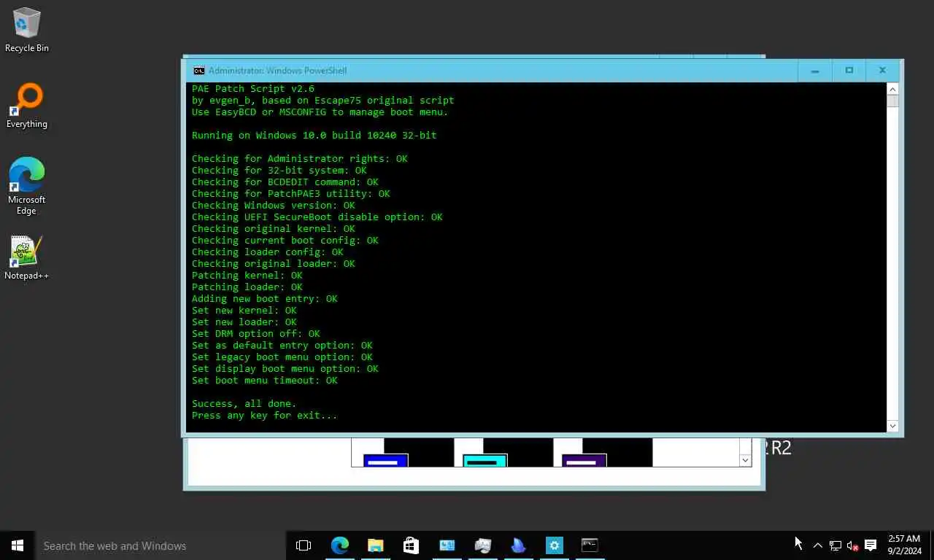Click 'Checking for PatchPAE3 utility: OK' line
Viewport: 934px width, 560px height.
[291, 194]
